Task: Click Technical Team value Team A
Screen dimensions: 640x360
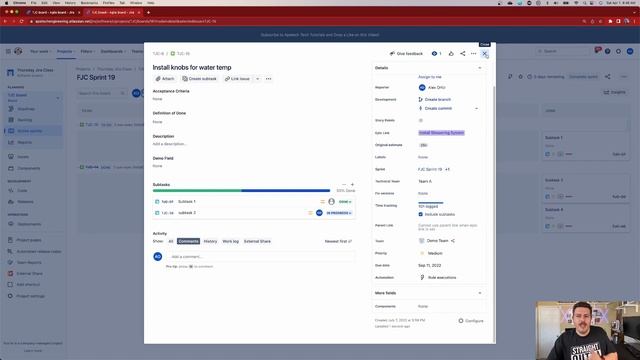Action: [x=425, y=181]
